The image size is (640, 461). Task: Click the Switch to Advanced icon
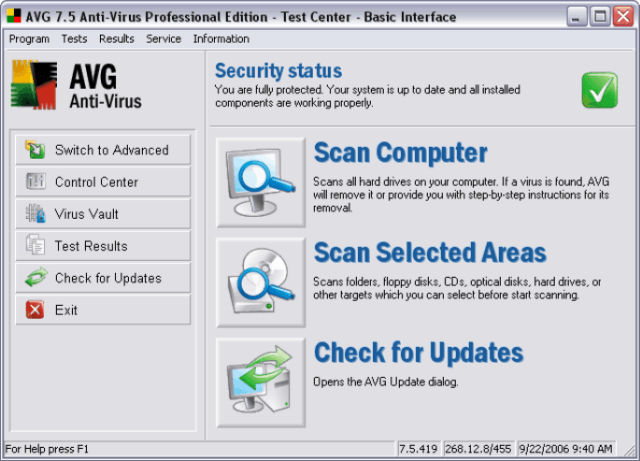point(35,149)
